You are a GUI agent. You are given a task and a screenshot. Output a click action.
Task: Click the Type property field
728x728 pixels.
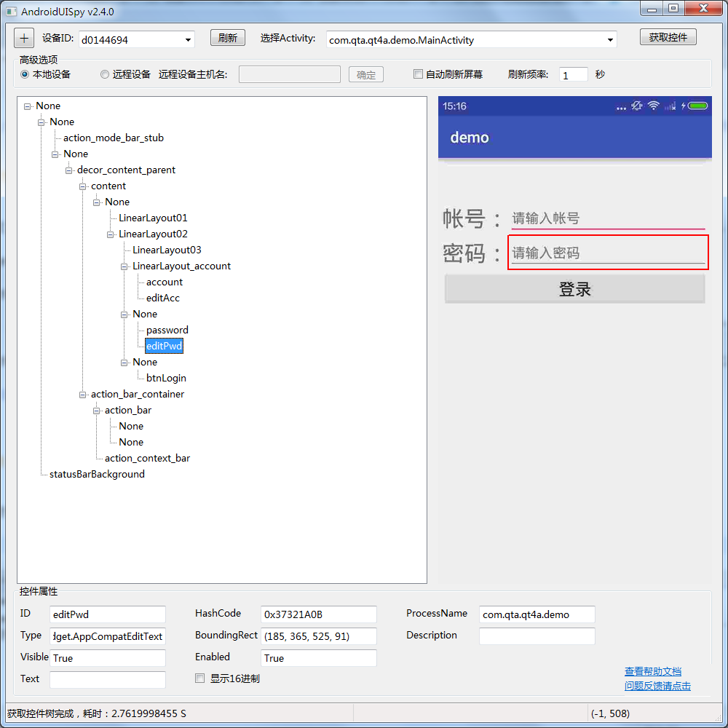coord(107,636)
